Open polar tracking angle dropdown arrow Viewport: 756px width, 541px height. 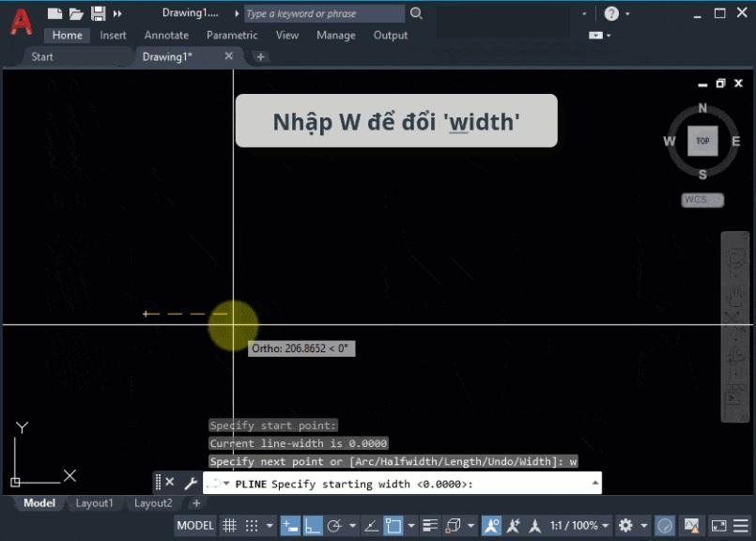coord(352,526)
